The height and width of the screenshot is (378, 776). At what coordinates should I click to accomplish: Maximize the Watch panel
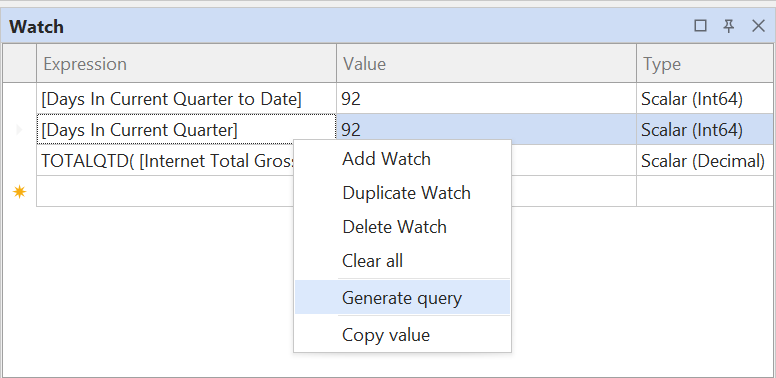(x=700, y=26)
